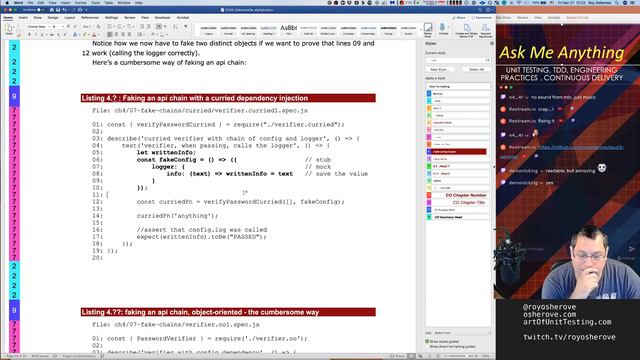Screen dimensions: 640x360
Task: Click the Align Left icon
Action: pyautogui.click(x=109, y=35)
